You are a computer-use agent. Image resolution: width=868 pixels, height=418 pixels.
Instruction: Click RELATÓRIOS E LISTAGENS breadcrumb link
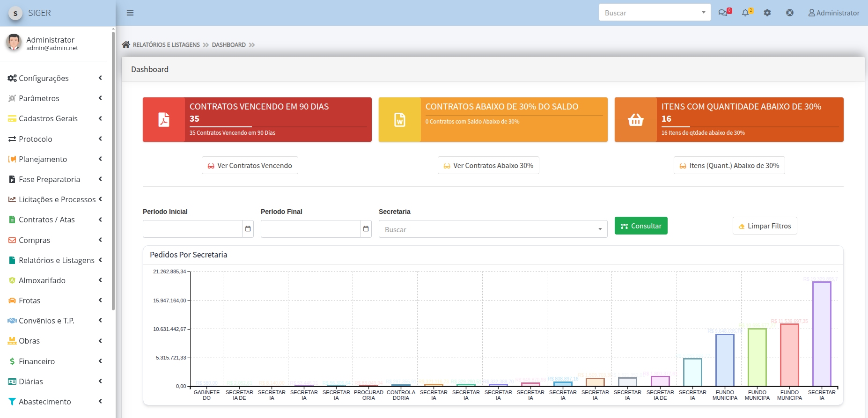tap(166, 45)
